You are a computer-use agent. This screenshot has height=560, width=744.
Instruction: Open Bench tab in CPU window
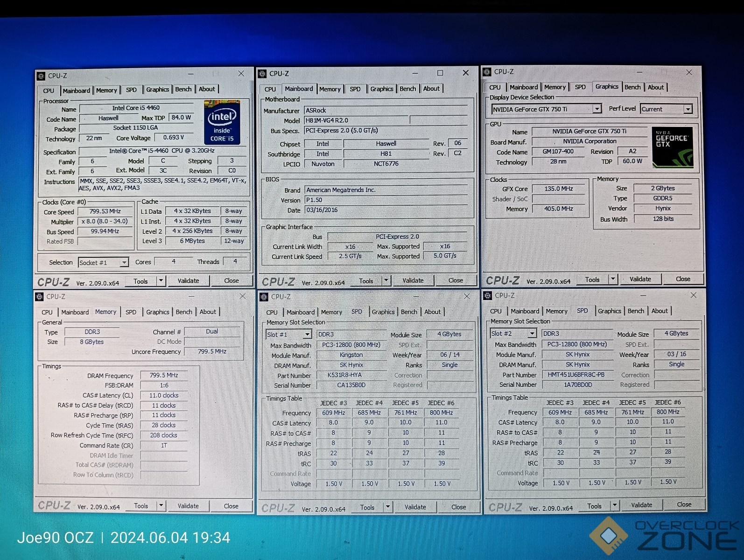point(183,89)
